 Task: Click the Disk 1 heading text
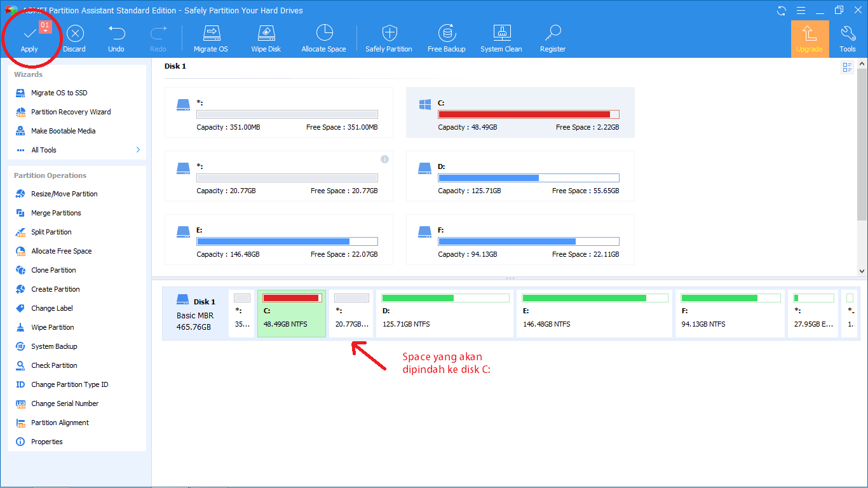(175, 66)
